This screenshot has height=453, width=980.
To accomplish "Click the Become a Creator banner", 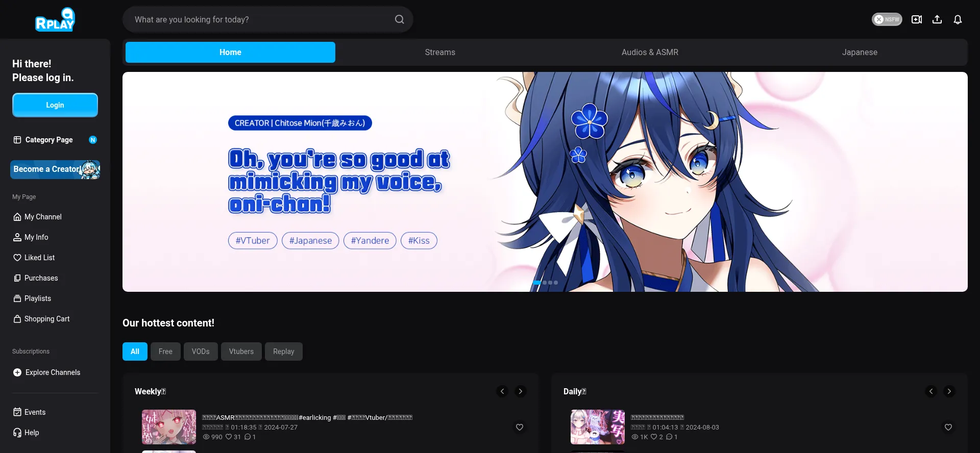I will point(55,169).
